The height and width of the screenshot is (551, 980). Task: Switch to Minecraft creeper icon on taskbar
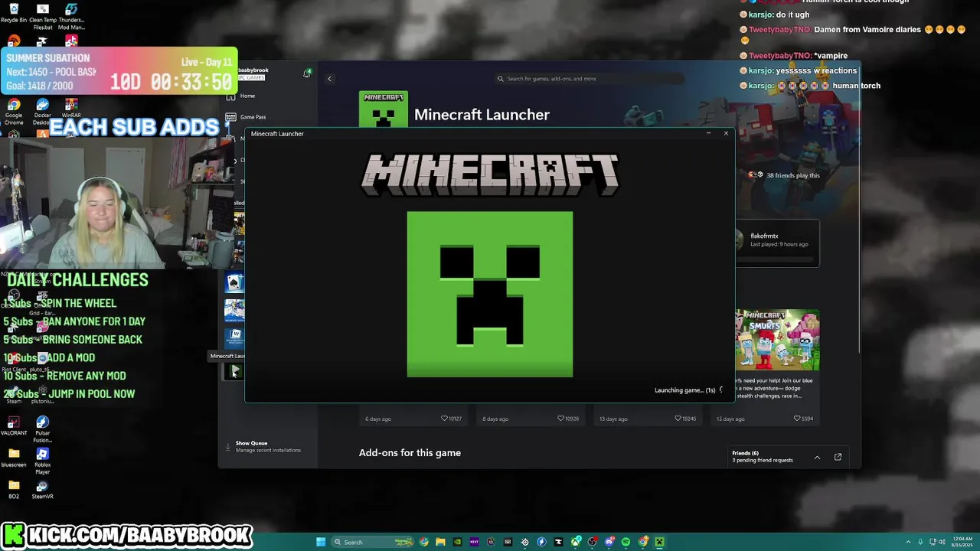[659, 542]
